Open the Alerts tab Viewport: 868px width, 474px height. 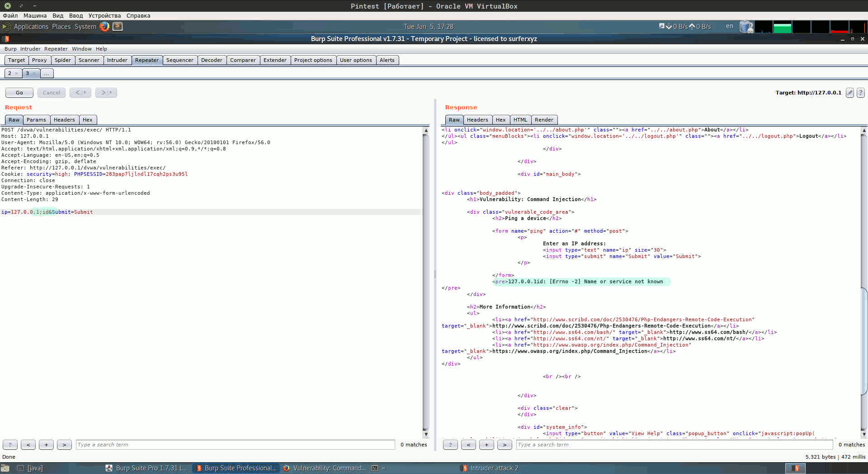(387, 60)
